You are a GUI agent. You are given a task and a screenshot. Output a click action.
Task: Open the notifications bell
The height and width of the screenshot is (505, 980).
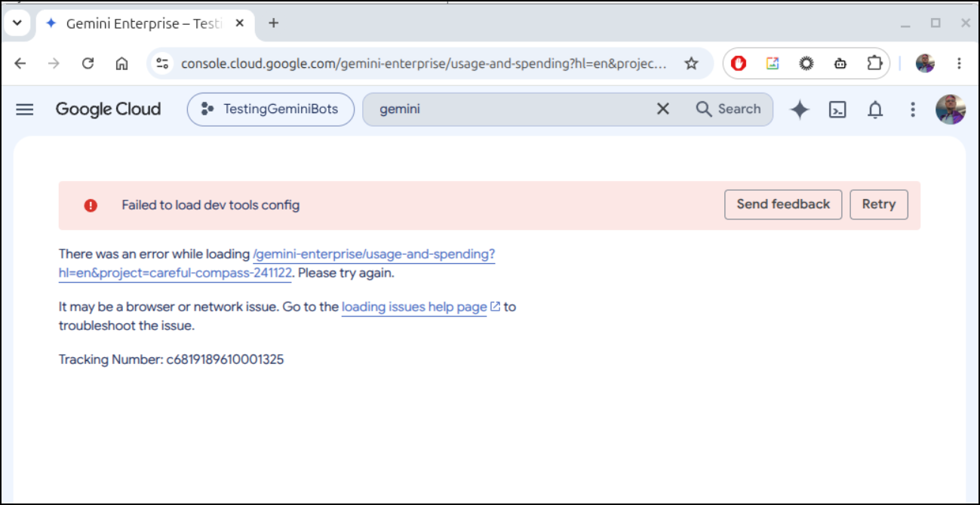[x=875, y=109]
